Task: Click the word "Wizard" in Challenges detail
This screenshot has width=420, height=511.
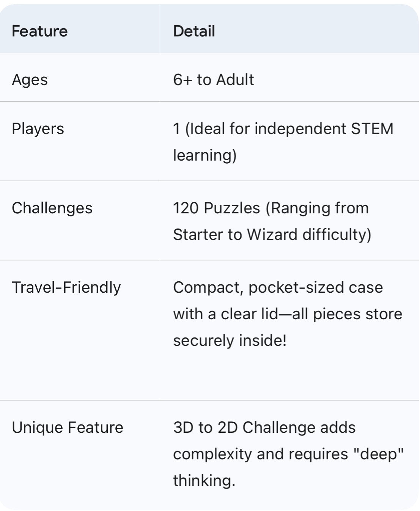Action: pos(272,234)
